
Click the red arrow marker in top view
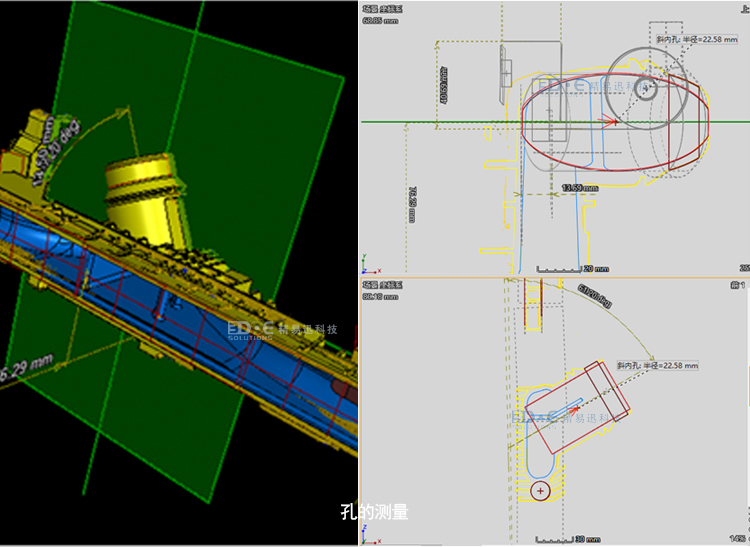pos(606,120)
